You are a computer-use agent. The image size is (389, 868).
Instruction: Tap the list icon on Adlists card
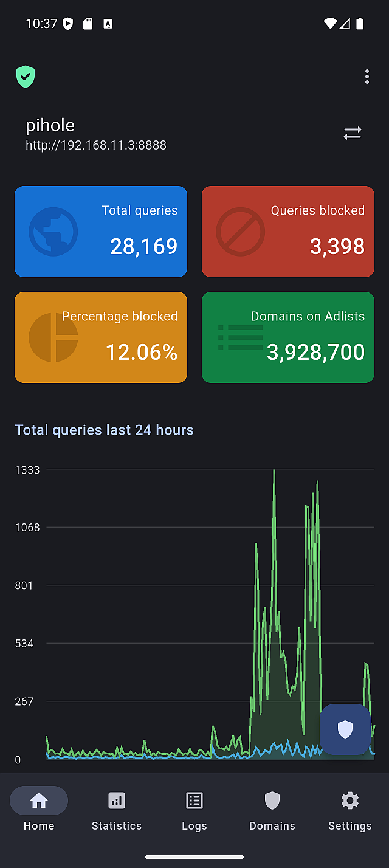[241, 337]
